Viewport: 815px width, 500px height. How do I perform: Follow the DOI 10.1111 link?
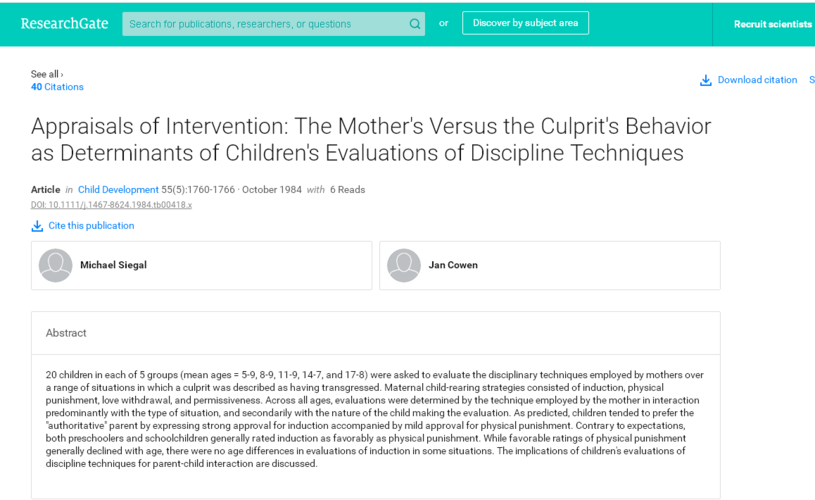click(111, 205)
